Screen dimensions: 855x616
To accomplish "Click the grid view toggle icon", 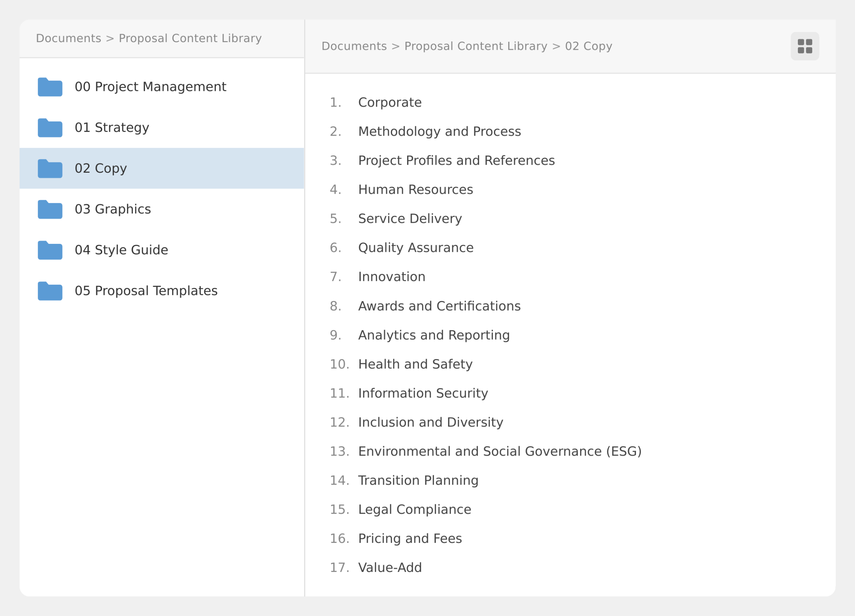I will pos(805,46).
